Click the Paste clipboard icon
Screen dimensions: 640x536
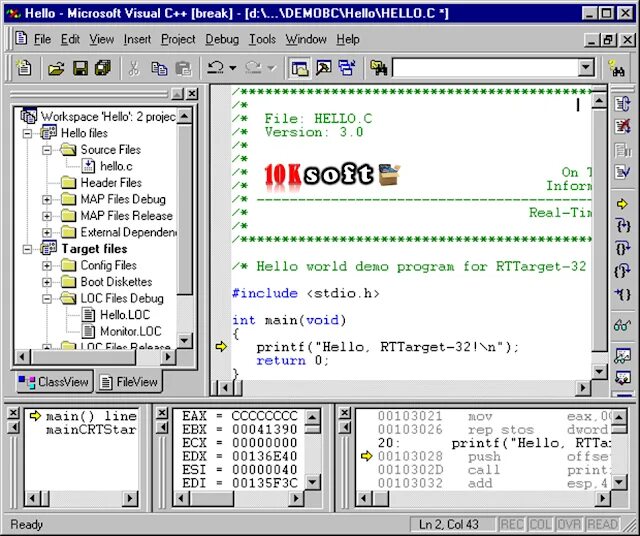pos(183,68)
